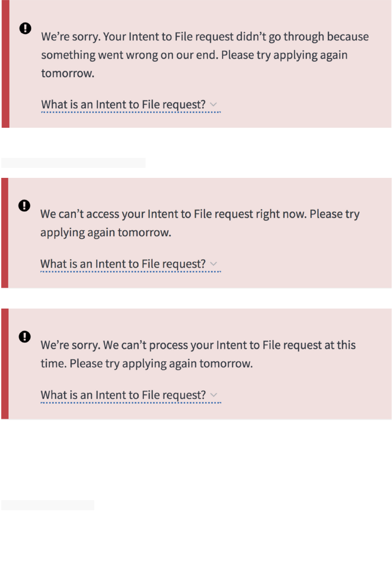Click the short gray placeholder bar below the last alert
Image resolution: width=392 pixels, height=567 pixels.
(x=48, y=505)
